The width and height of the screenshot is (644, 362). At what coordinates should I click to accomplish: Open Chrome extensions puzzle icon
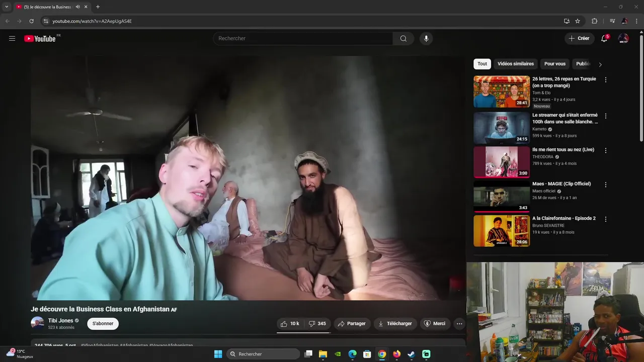tap(594, 21)
